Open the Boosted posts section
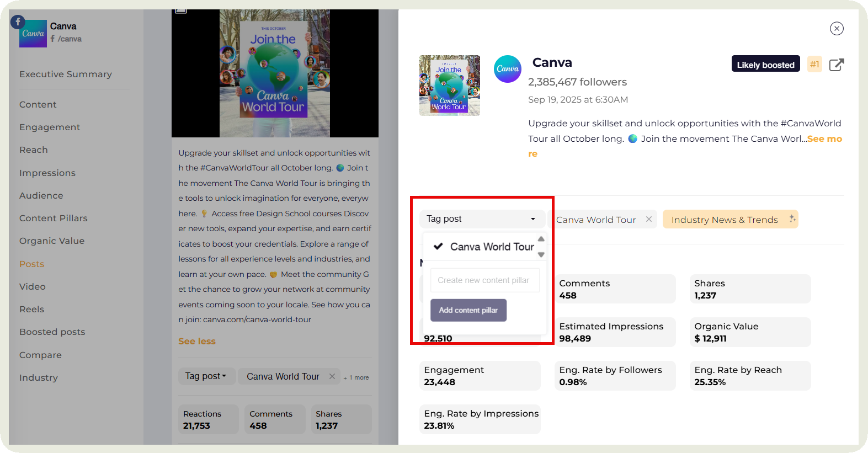The height and width of the screenshot is (453, 868). (52, 332)
